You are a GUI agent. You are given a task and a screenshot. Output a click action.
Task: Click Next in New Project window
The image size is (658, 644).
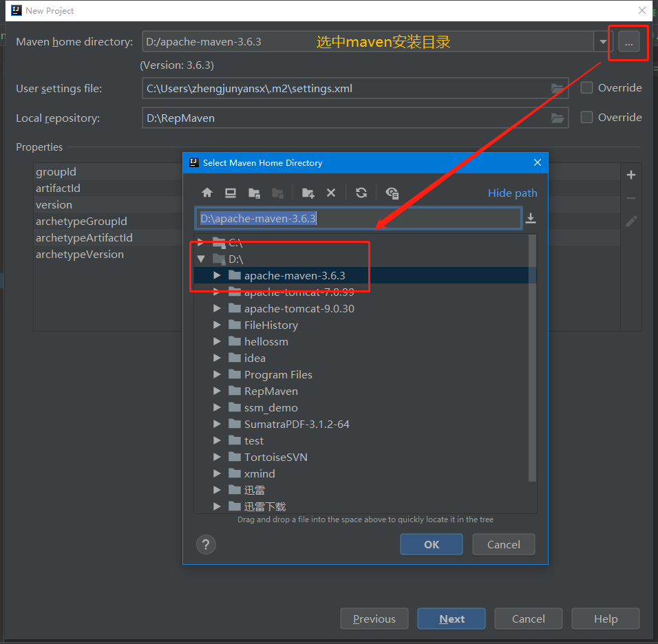coord(452,619)
